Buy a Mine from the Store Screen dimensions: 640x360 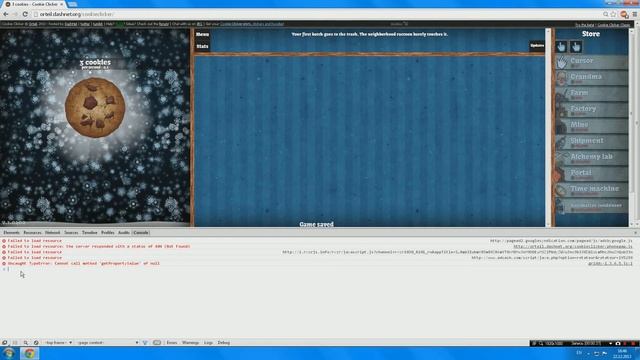(x=591, y=126)
